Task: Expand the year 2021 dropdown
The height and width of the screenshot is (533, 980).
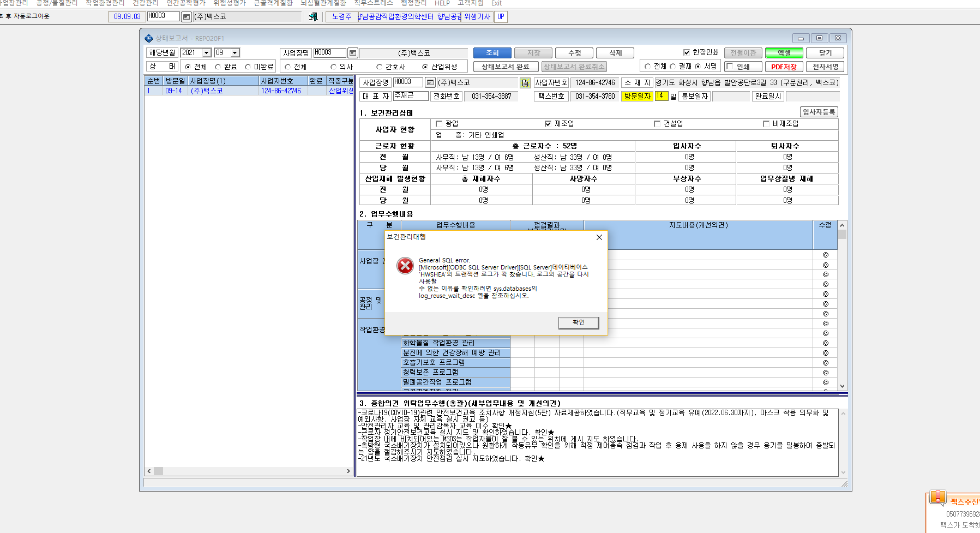Action: point(207,53)
